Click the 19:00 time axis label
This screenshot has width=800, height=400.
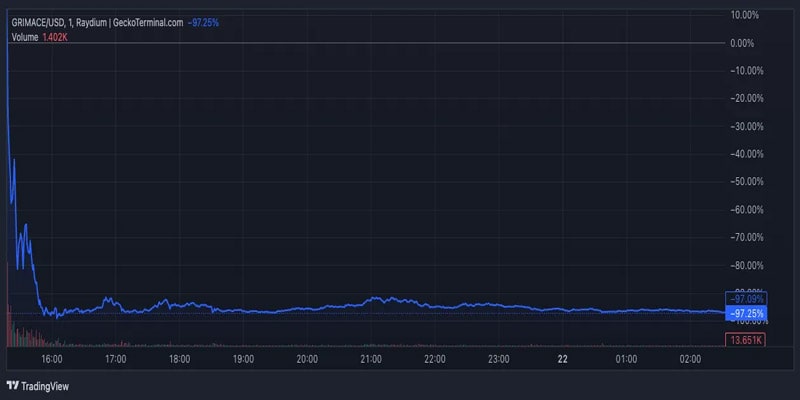tap(243, 359)
